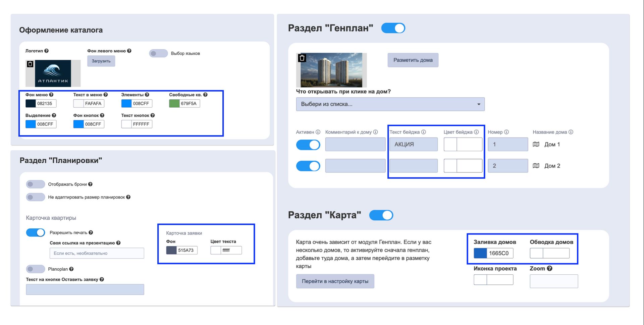This screenshot has height=325, width=644.
Task: Enable the Planoplan toggle
Action: pos(36,269)
